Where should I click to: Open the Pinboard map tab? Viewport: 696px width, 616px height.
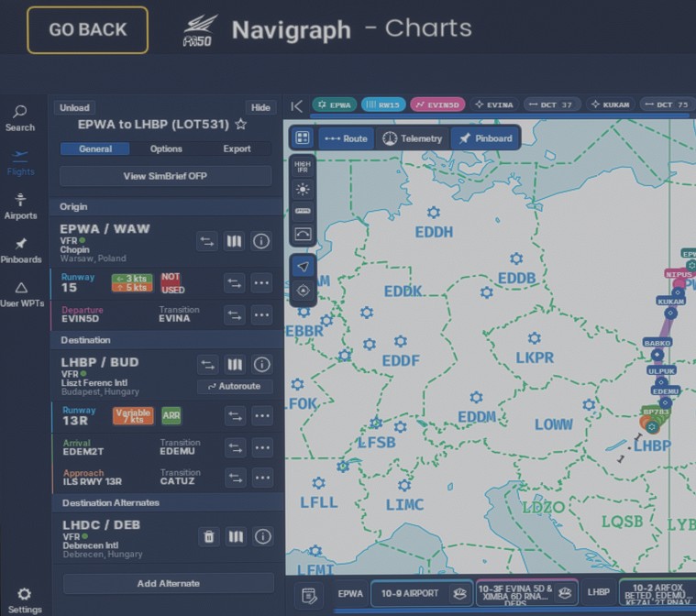click(486, 138)
